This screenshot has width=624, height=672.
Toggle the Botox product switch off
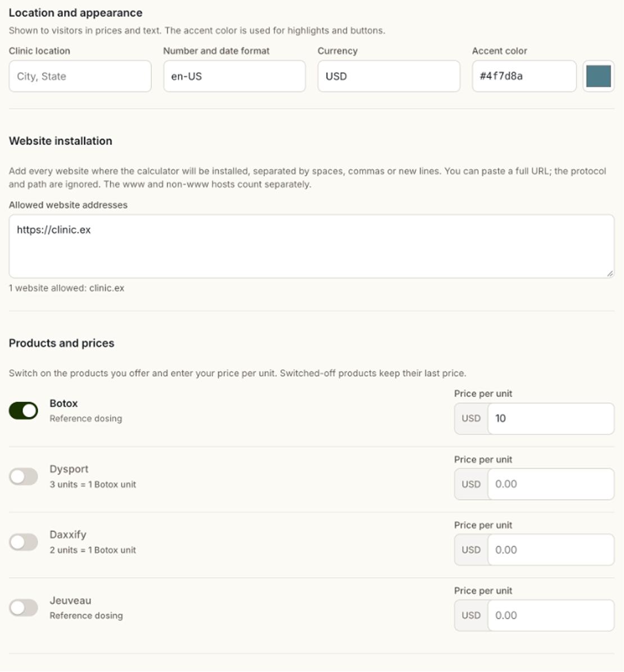(x=23, y=411)
